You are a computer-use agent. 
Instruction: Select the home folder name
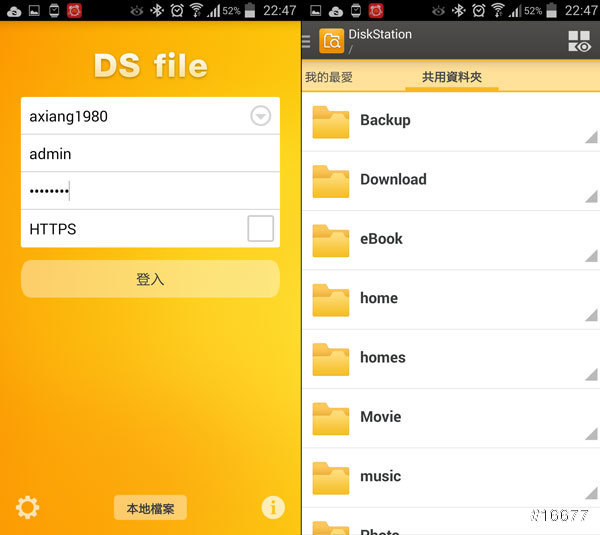pyautogui.click(x=379, y=298)
